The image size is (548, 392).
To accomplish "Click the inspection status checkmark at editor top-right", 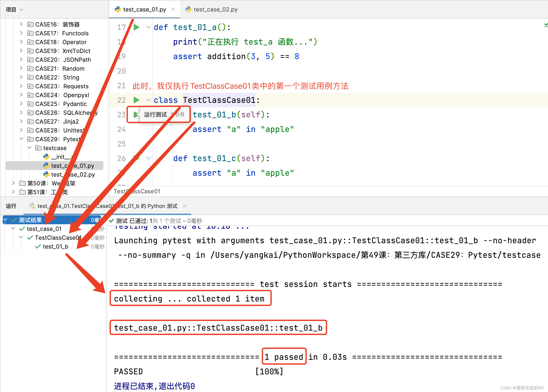I will click(546, 25).
